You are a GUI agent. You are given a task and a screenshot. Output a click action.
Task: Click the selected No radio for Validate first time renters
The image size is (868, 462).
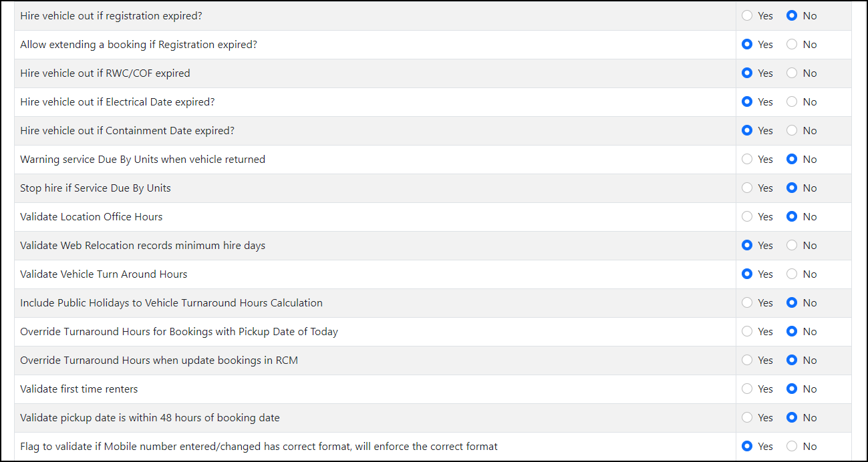pyautogui.click(x=792, y=389)
